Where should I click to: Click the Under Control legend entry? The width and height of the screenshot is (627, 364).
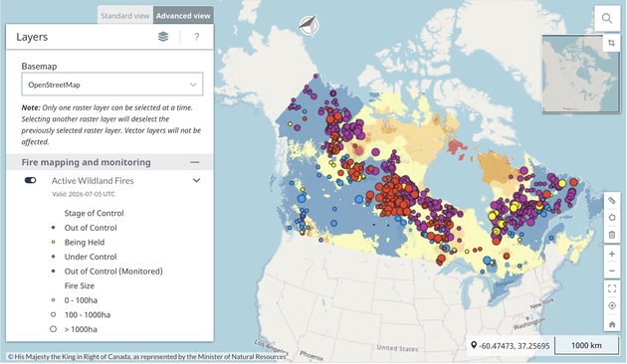click(x=91, y=257)
